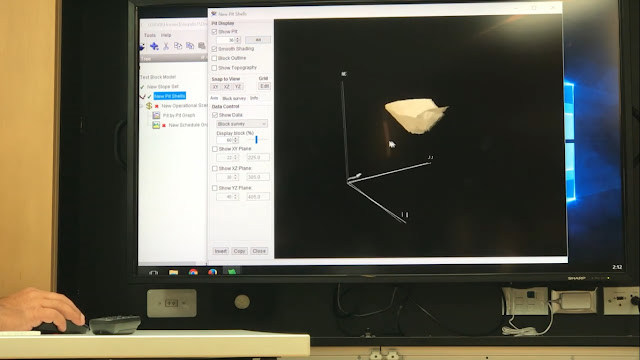Click the YZ Plane coordinate field 405.0

(x=258, y=196)
